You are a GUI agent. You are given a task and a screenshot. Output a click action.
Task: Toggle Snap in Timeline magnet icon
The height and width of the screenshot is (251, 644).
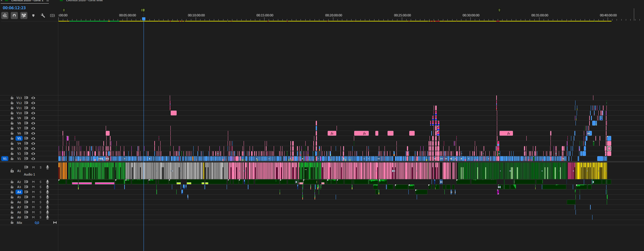(15, 15)
